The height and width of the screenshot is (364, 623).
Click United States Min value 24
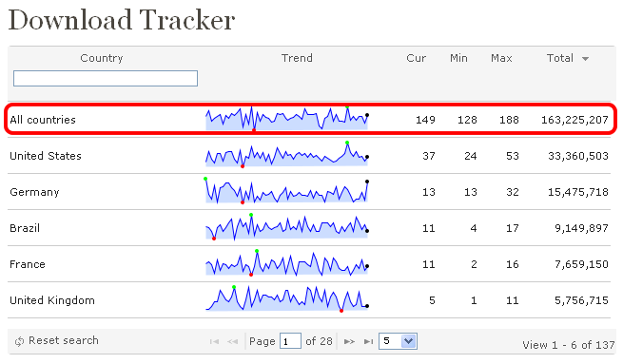[x=471, y=156]
